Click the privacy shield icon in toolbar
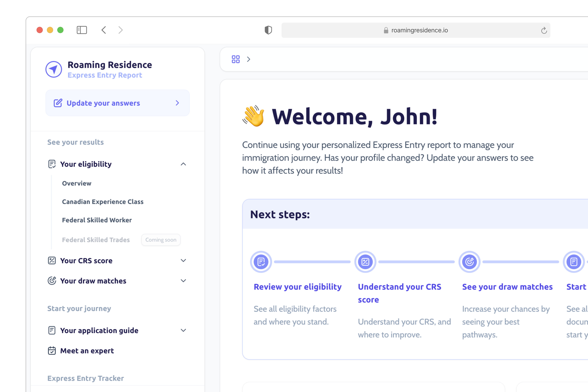The height and width of the screenshot is (392, 588). [268, 30]
